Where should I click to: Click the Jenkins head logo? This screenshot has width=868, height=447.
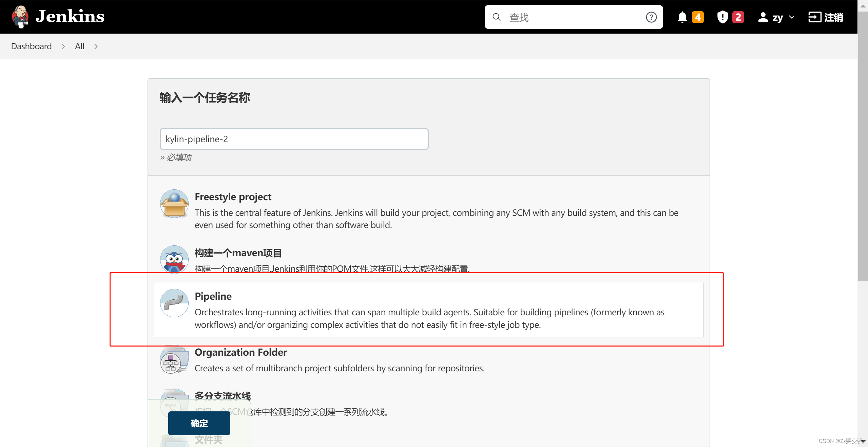point(20,16)
